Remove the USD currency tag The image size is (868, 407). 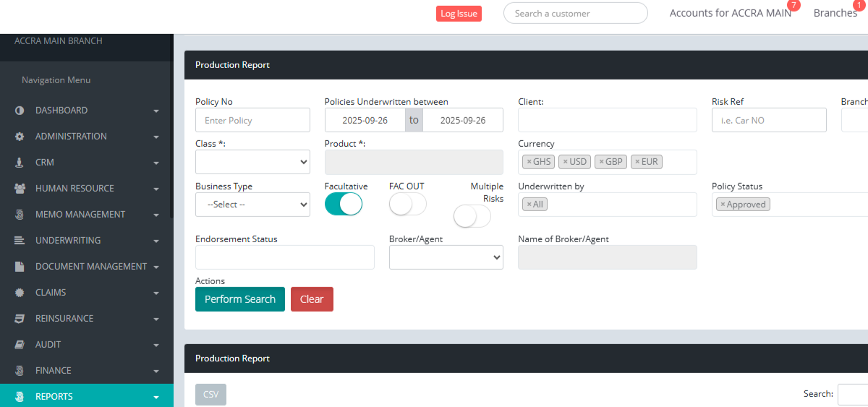tap(565, 162)
